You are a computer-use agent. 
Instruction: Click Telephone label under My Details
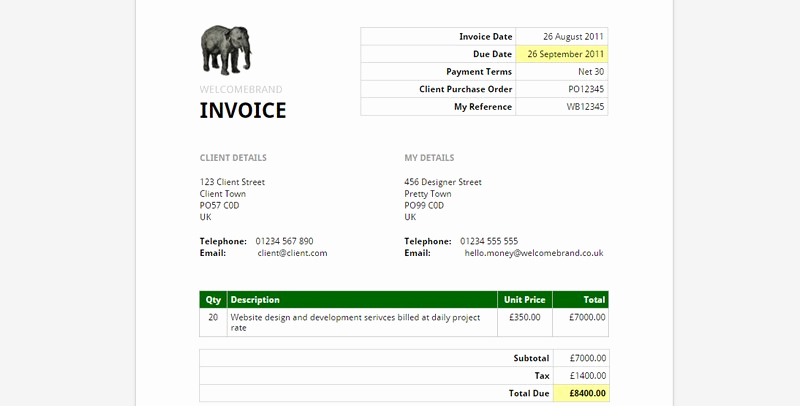click(x=428, y=241)
